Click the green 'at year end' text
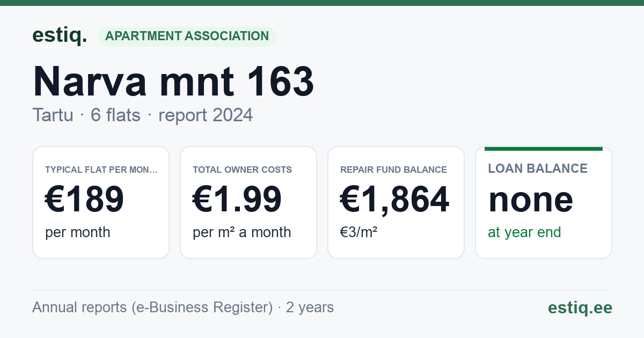Viewport: 644px width, 338px height. (x=524, y=232)
